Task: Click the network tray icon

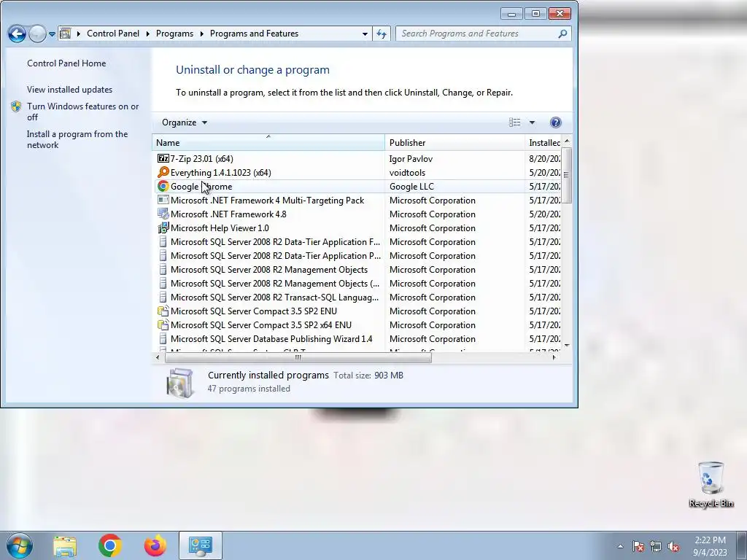Action: pos(656,546)
